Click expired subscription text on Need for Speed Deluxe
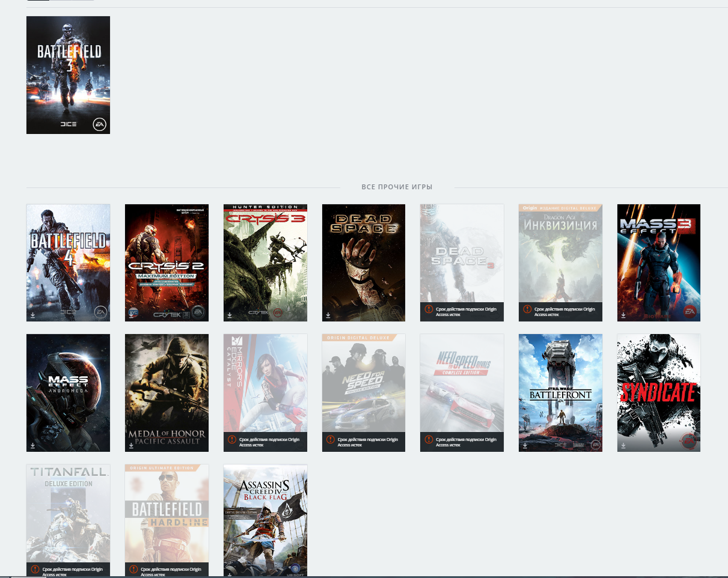The height and width of the screenshot is (578, 728). coord(368,442)
